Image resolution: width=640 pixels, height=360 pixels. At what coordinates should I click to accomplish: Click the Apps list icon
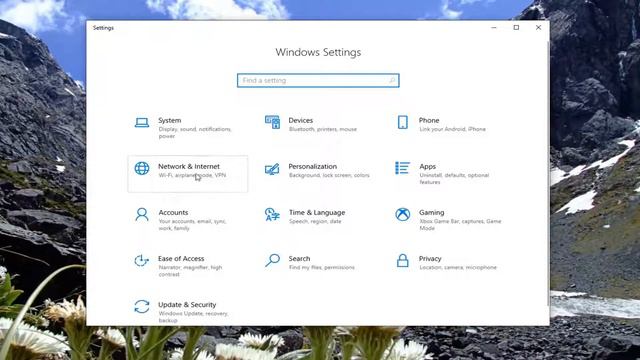[x=402, y=168]
